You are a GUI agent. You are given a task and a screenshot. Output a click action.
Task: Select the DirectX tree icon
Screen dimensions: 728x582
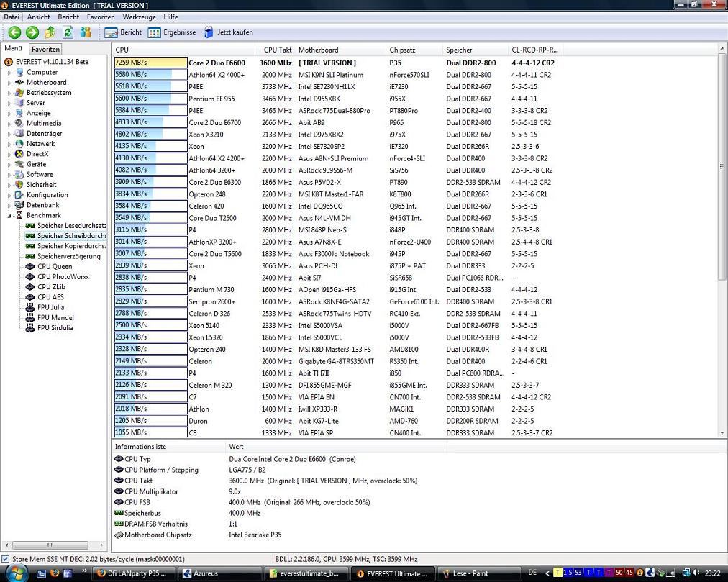[x=19, y=154]
